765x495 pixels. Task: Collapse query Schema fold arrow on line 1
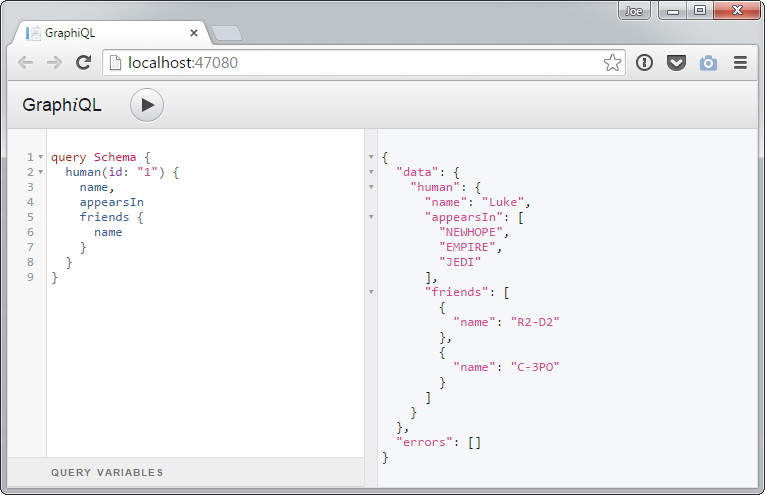click(40, 157)
